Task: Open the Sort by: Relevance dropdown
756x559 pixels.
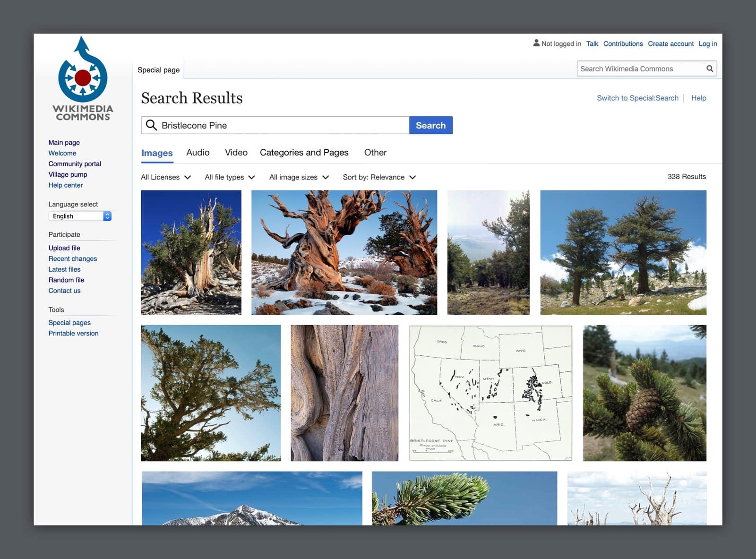Action: (x=379, y=177)
